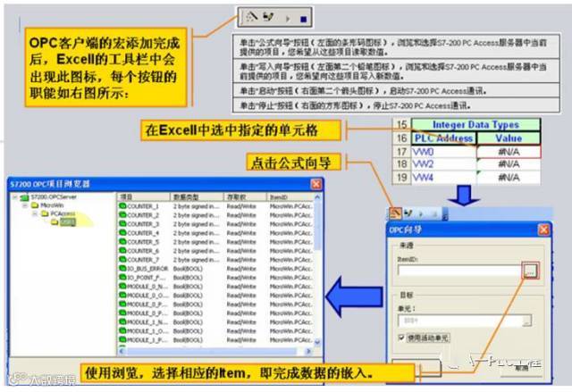Select Excel cell containing VW0
Screen dimensions: 572x392
(x=444, y=152)
